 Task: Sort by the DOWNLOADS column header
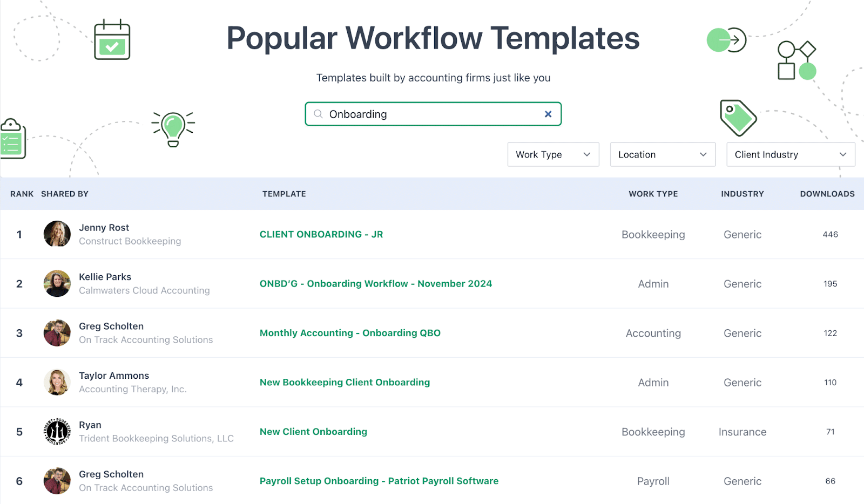(x=827, y=194)
